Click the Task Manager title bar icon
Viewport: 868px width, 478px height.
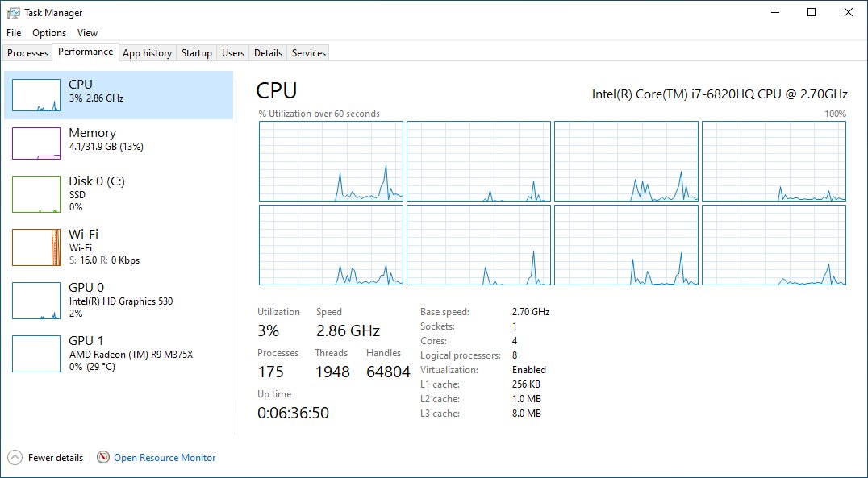14,13
